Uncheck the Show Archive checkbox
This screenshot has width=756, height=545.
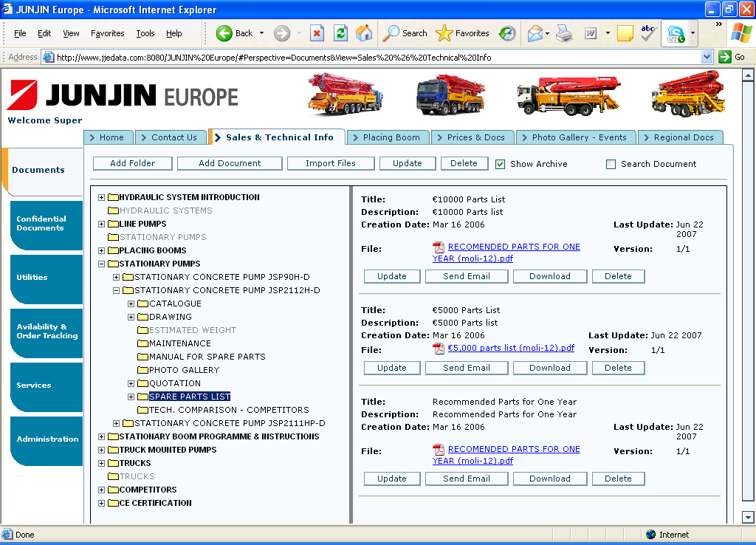point(500,164)
